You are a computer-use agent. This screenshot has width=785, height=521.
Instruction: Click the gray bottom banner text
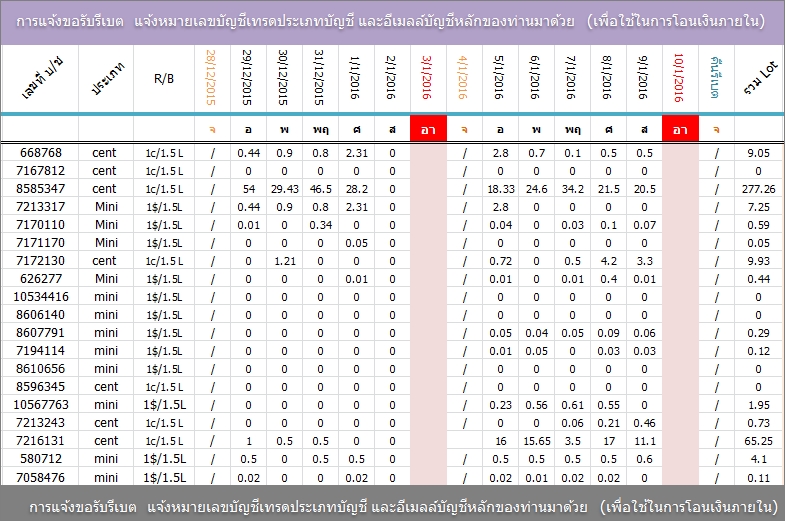pos(404,507)
